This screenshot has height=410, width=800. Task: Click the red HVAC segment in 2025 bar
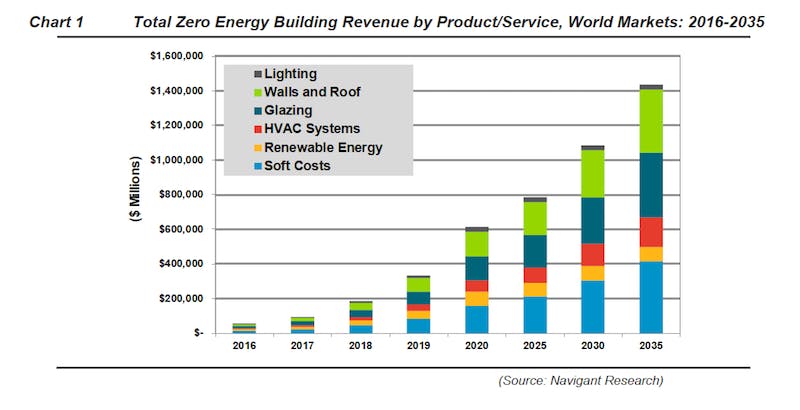pyautogui.click(x=536, y=275)
